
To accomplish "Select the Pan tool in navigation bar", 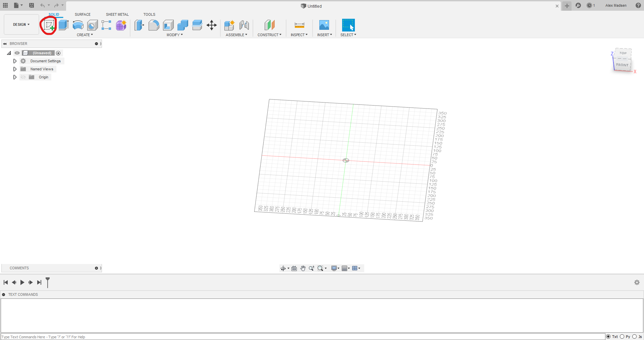I will 303,268.
